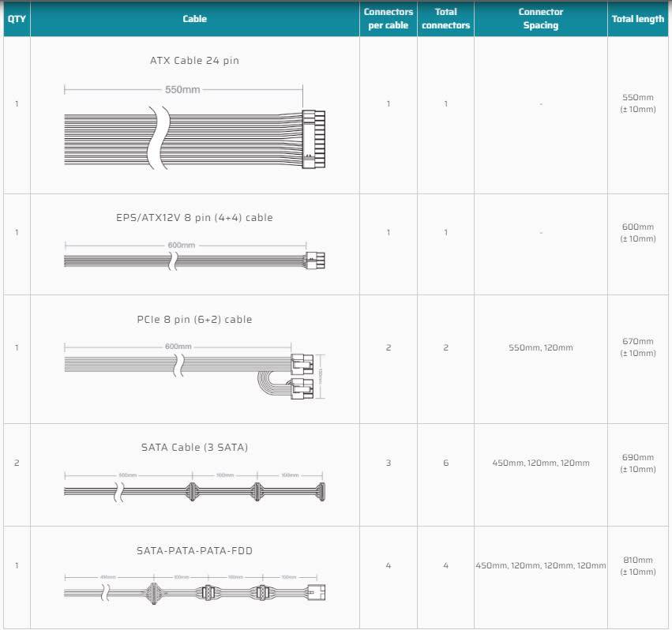
Task: Click the middle SATA connector on the SATA cable
Action: click(x=256, y=491)
